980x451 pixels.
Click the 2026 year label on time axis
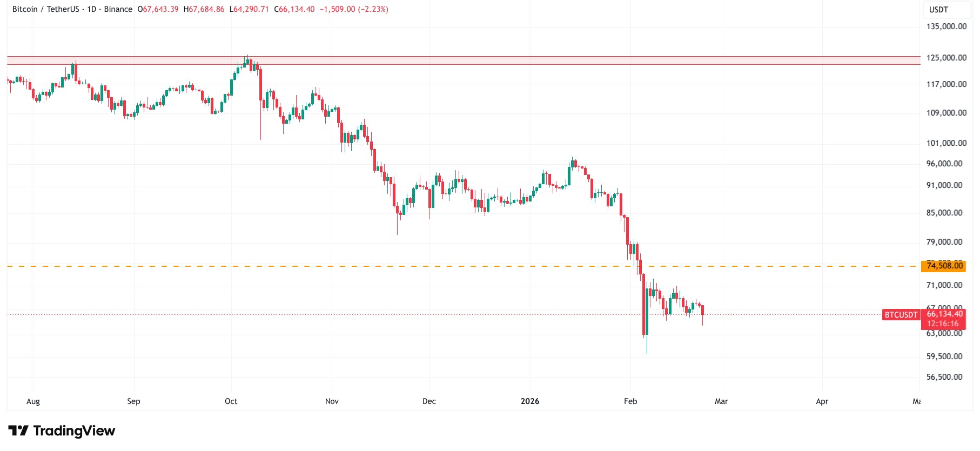point(529,401)
